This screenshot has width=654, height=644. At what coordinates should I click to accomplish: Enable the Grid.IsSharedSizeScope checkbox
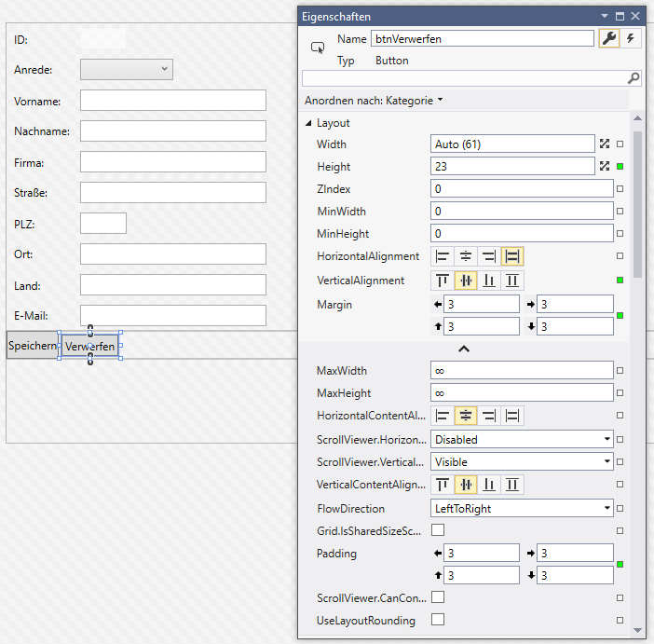(x=438, y=530)
